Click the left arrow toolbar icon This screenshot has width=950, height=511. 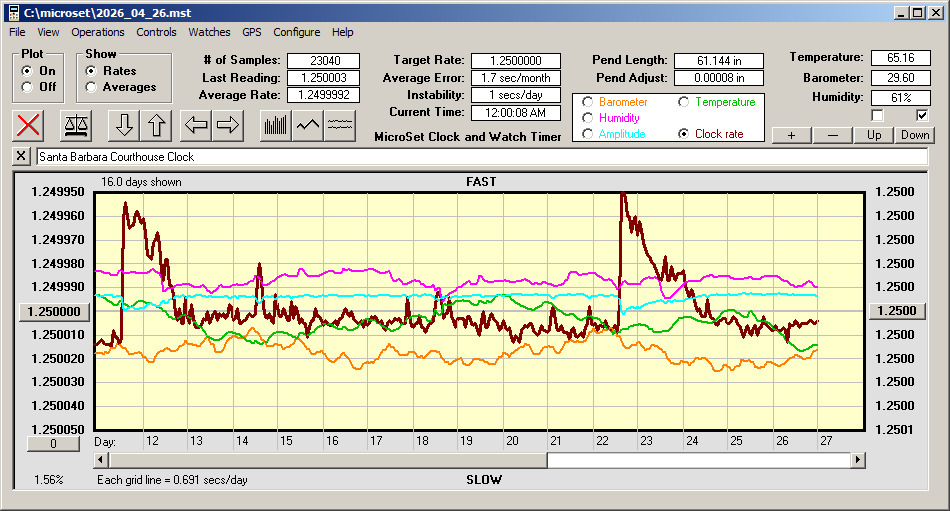click(198, 125)
